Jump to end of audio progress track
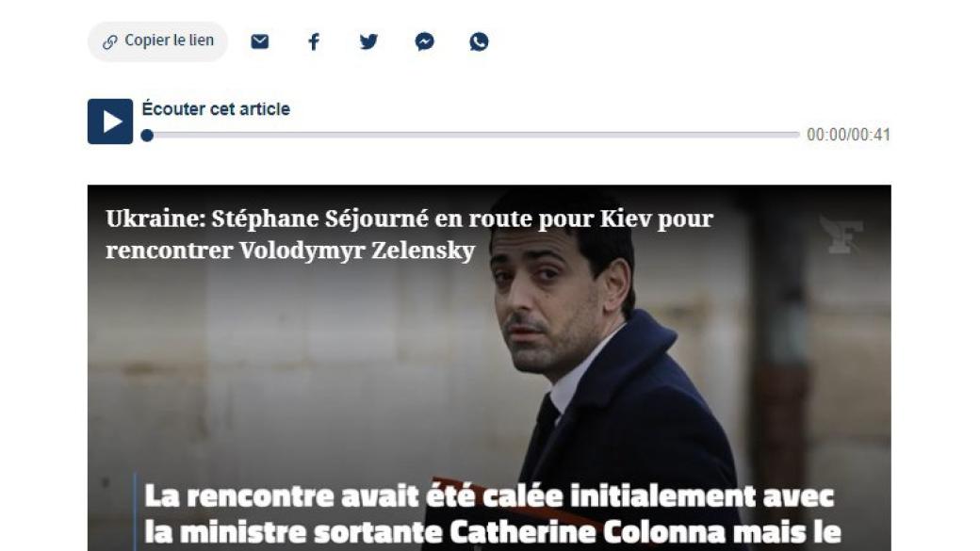The image size is (980, 551). click(x=797, y=135)
